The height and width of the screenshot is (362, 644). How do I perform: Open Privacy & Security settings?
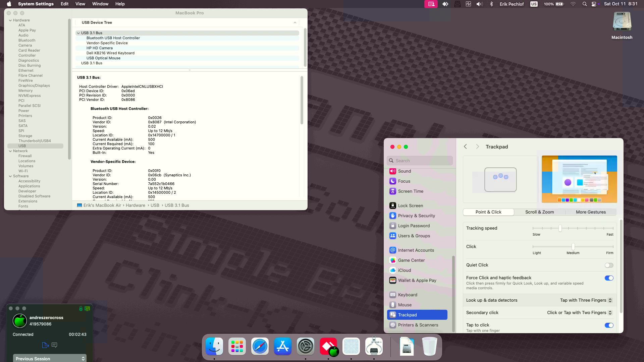[x=417, y=216]
